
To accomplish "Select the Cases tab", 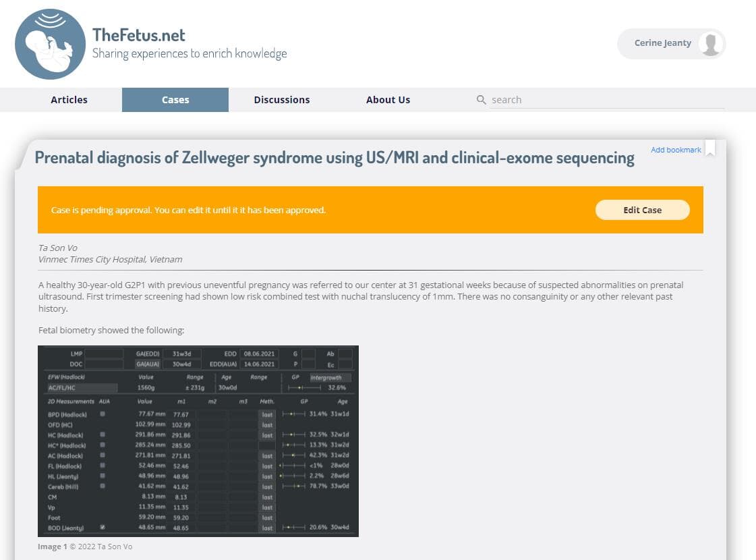I will point(175,100).
